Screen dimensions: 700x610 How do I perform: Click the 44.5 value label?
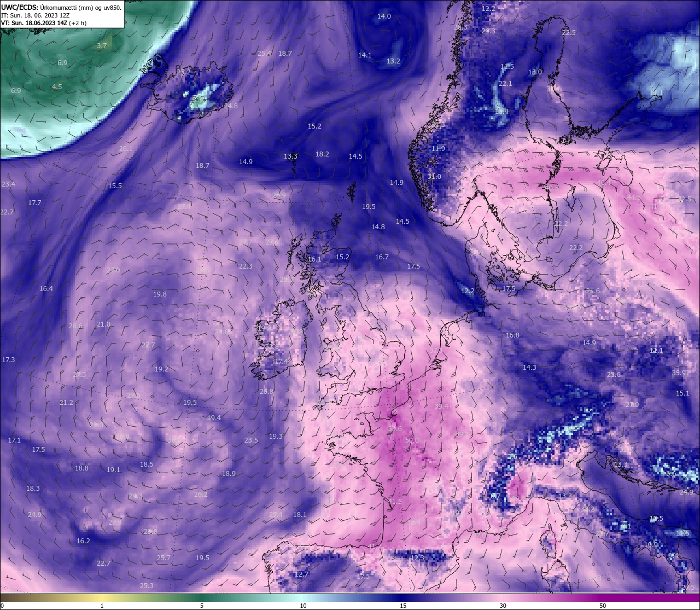pos(634,197)
